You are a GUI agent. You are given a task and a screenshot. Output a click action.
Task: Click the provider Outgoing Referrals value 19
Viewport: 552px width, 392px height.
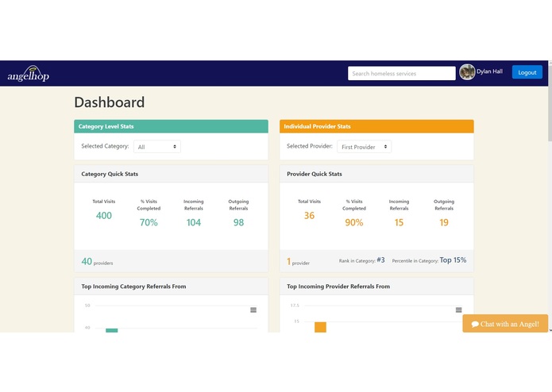(x=444, y=222)
